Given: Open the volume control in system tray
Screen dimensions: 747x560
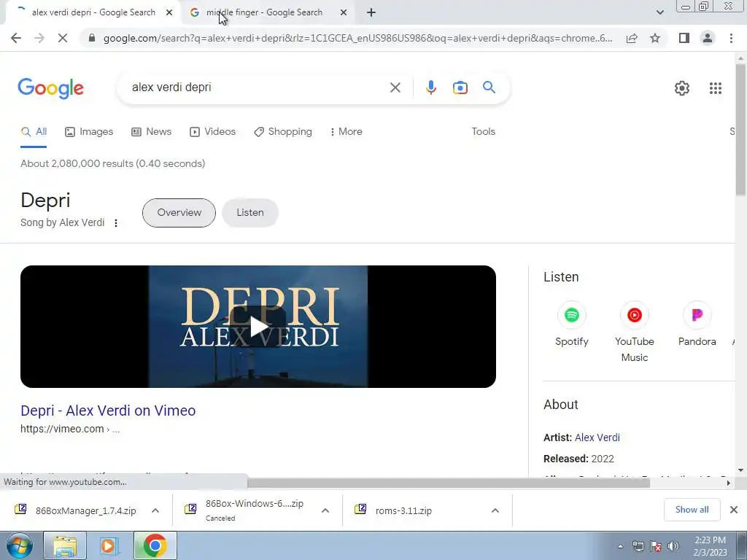Looking at the screenshot, I should pos(673,546).
